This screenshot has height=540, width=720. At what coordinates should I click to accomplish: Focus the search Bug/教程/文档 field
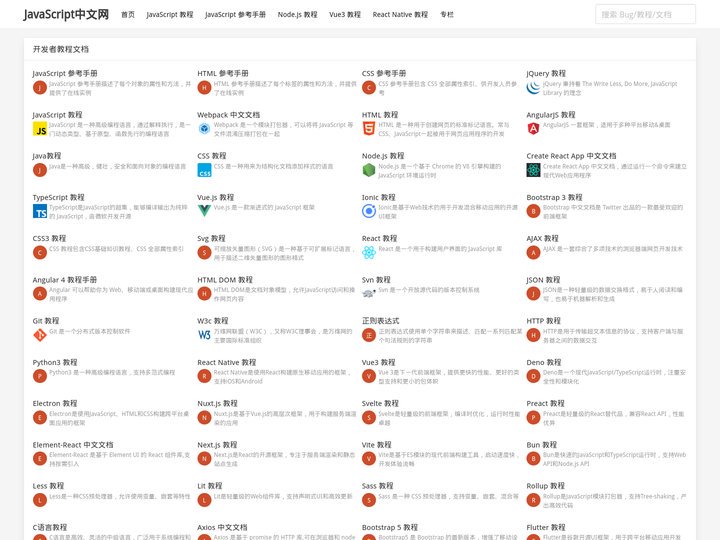point(645,14)
